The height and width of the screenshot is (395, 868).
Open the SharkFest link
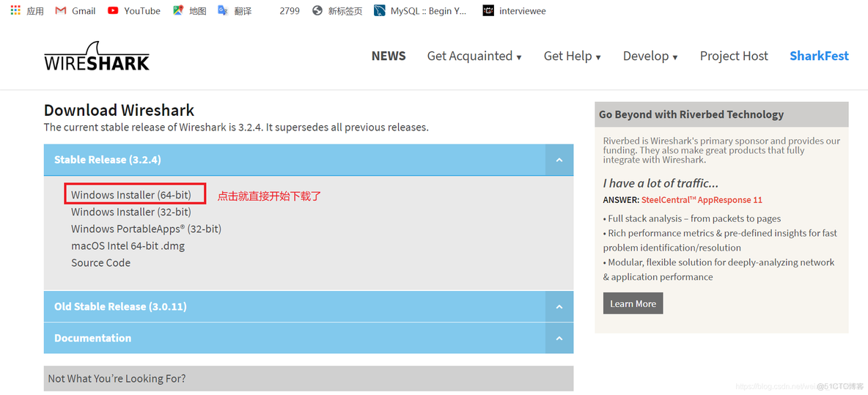point(820,56)
